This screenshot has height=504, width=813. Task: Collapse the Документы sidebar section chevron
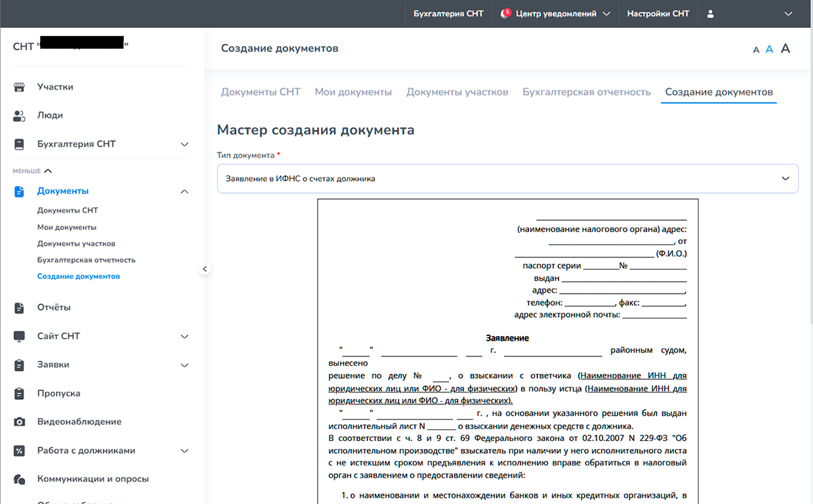pyautogui.click(x=184, y=192)
